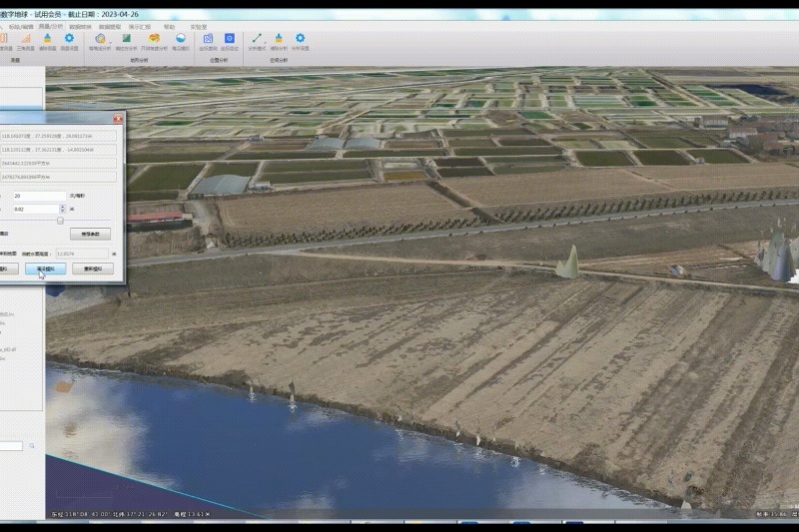The image size is (799, 532).
Task: Open the orange cut-and-fill analysis icon
Action: [x=154, y=40]
